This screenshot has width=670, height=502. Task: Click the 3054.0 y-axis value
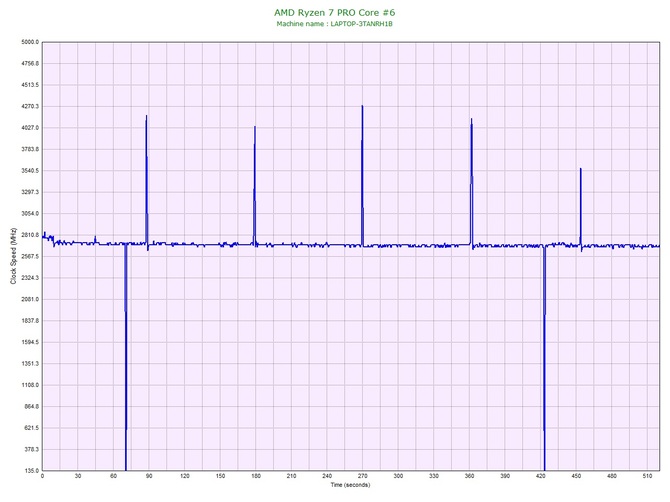(x=30, y=213)
